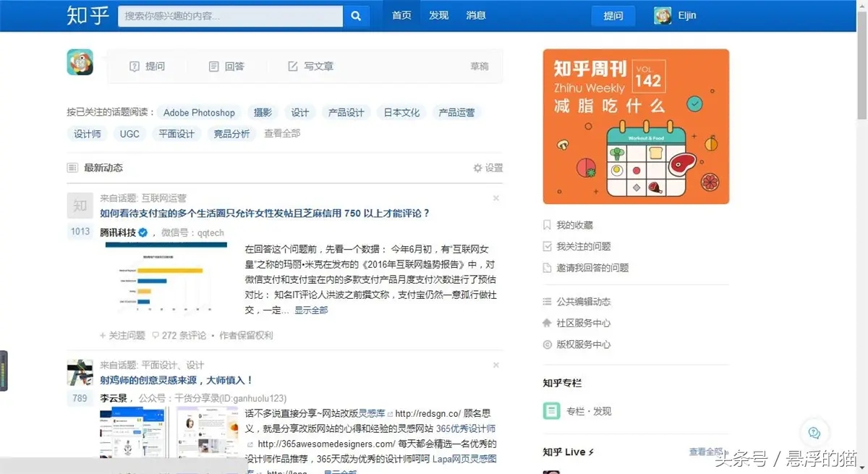This screenshot has height=474, width=868.
Task: Open the Zhihu Weekly 减脂吃什么 banner
Action: tap(636, 127)
